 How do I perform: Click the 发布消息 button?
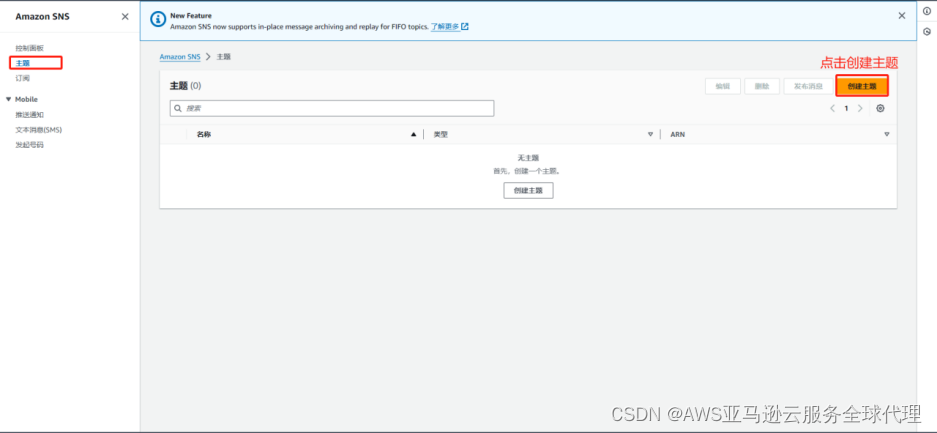click(x=809, y=86)
